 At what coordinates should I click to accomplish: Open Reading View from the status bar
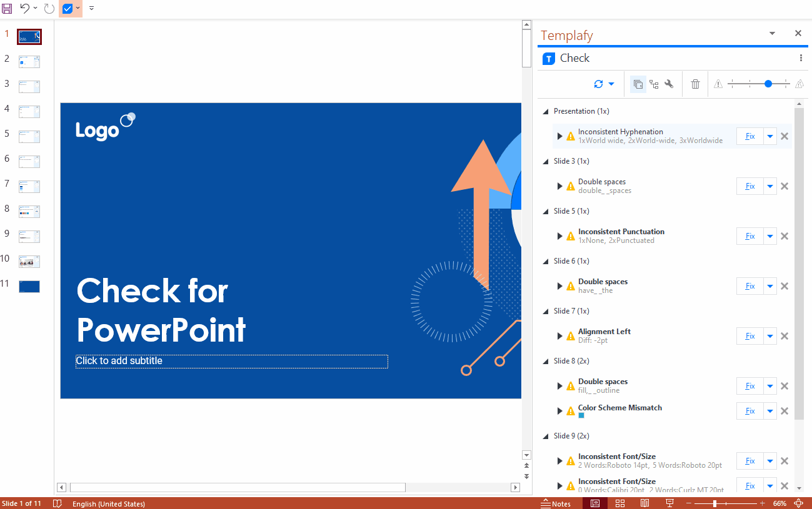pos(644,503)
